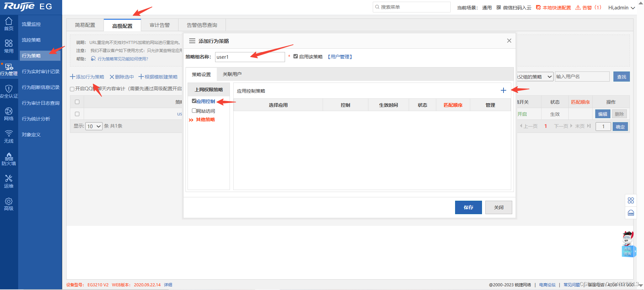Expand 其他策略 section
The image size is (644, 290).
[x=202, y=119]
